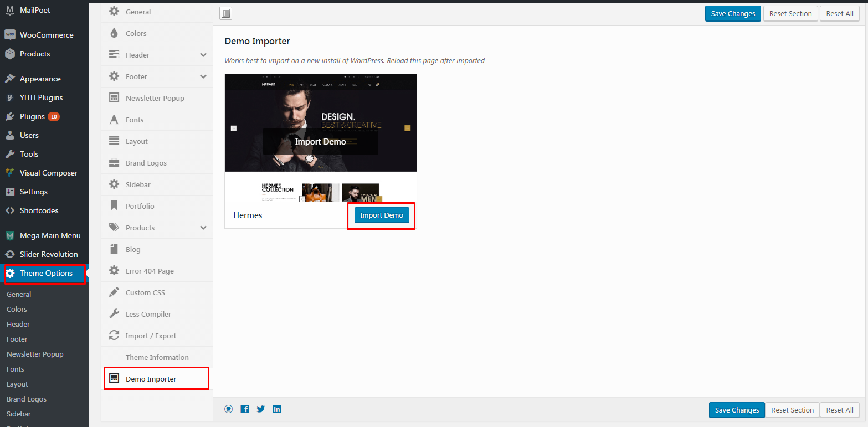Click the GitHub icon in footer bar
The image size is (868, 427).
click(228, 409)
